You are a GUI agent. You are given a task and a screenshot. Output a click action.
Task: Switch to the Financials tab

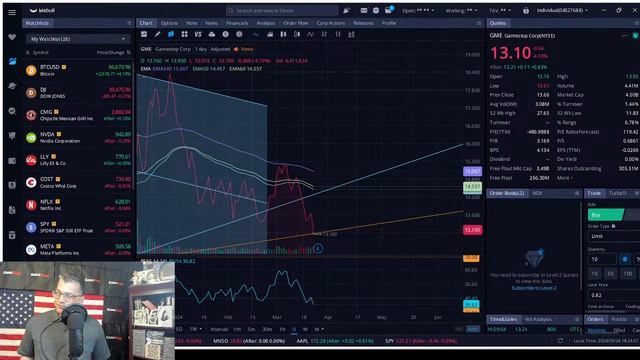237,23
